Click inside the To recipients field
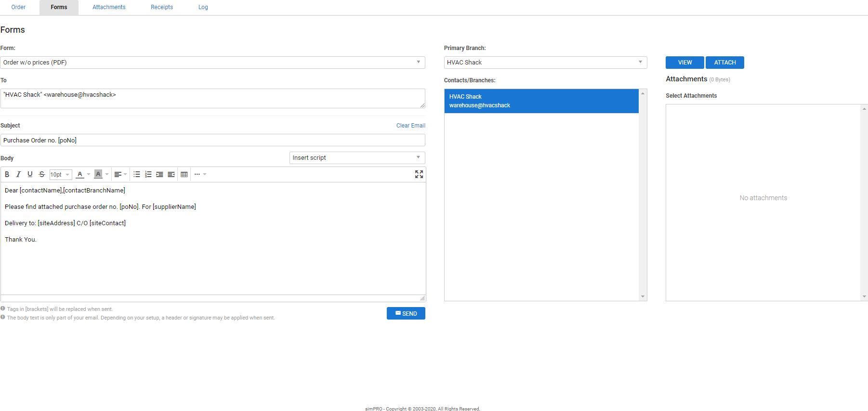Image resolution: width=868 pixels, height=411 pixels. 212,98
